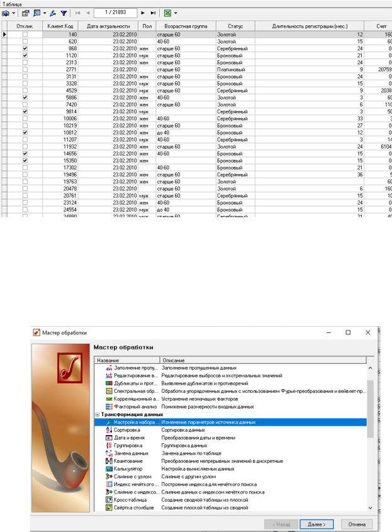Viewport: 392px width, 532px height.
Task: Minimize the Мастер обработки window
Action: [328, 332]
